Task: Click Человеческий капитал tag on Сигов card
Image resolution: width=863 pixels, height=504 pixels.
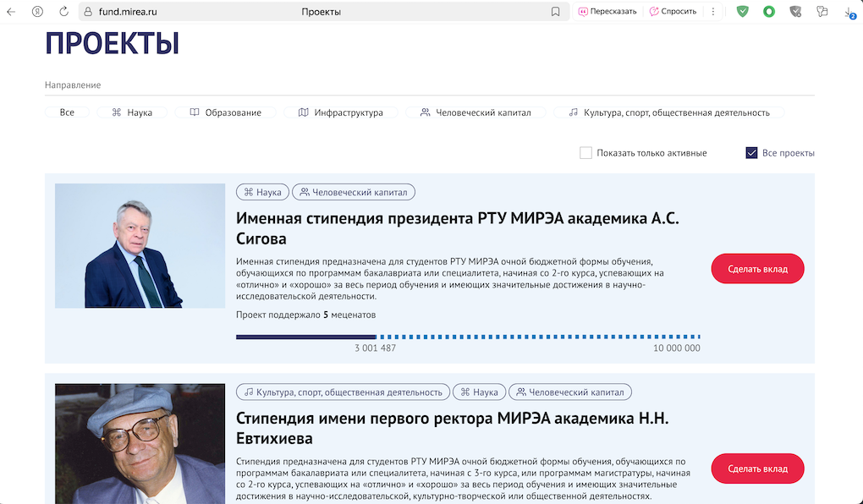Action: [354, 192]
